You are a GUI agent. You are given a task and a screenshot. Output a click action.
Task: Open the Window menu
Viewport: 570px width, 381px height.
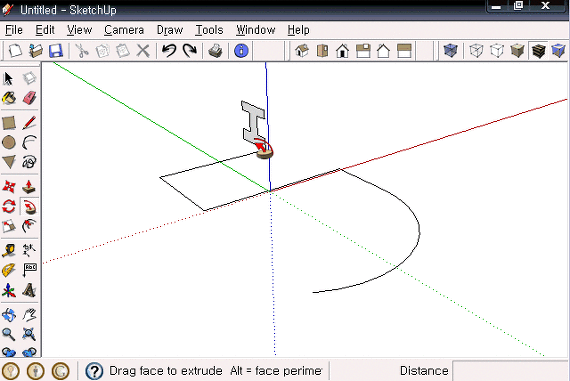(x=256, y=30)
